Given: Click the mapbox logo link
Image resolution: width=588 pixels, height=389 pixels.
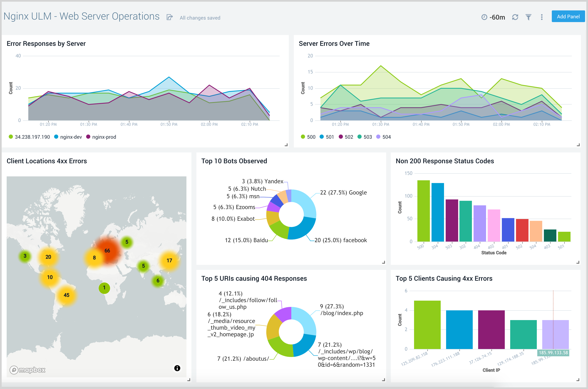Looking at the screenshot, I should point(27,370).
